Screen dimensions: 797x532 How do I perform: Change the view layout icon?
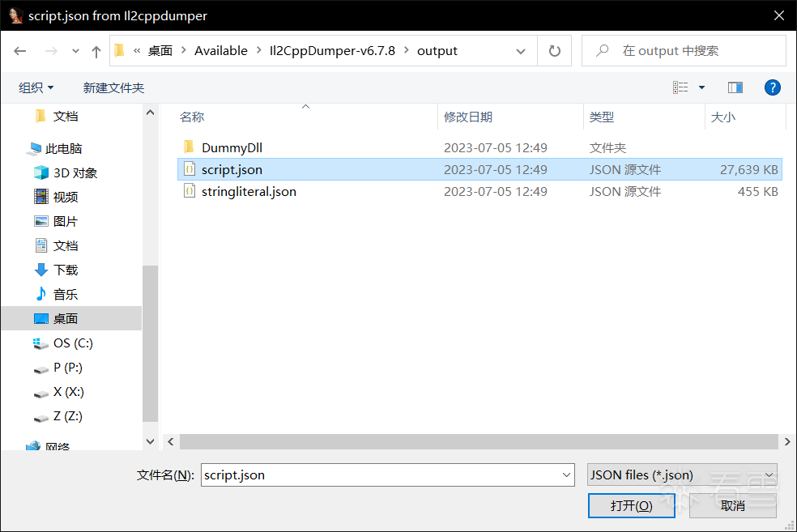[x=680, y=87]
